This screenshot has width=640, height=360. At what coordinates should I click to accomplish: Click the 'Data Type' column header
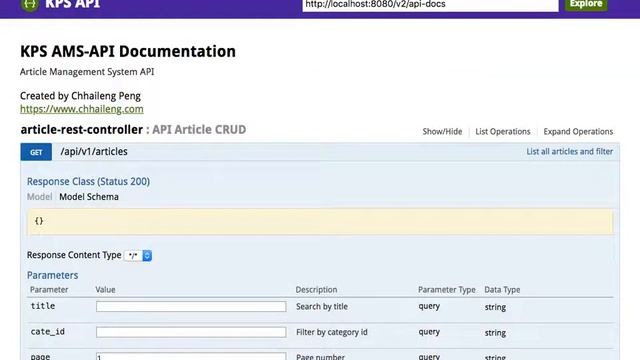[x=502, y=290]
